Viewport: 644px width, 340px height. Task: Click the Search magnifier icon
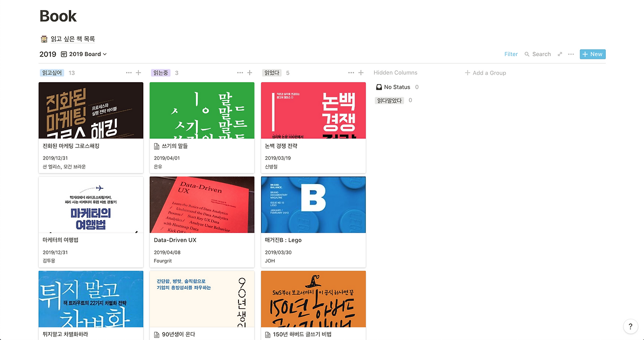point(527,54)
